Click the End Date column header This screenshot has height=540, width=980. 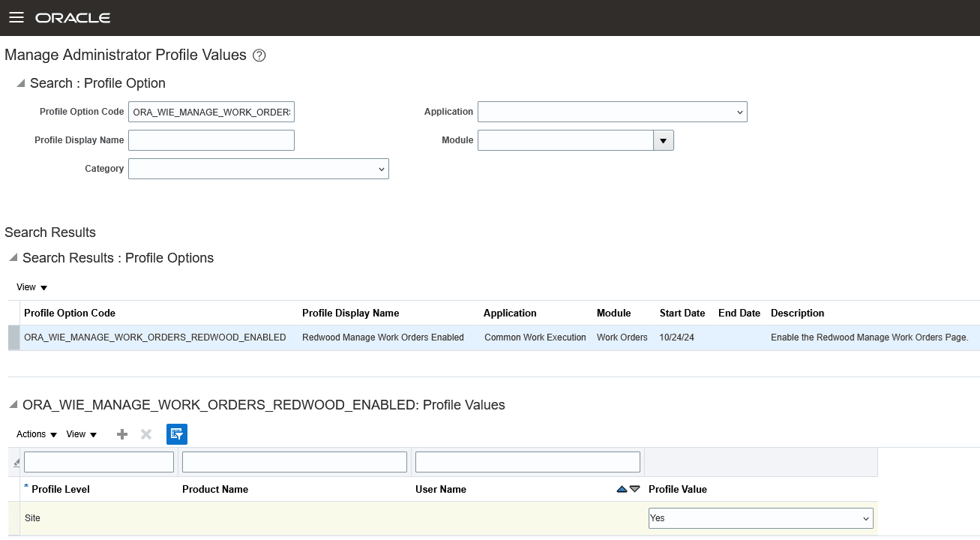(x=739, y=313)
